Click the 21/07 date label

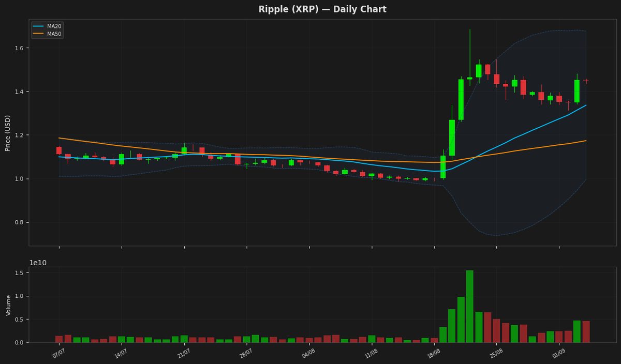[x=184, y=354]
